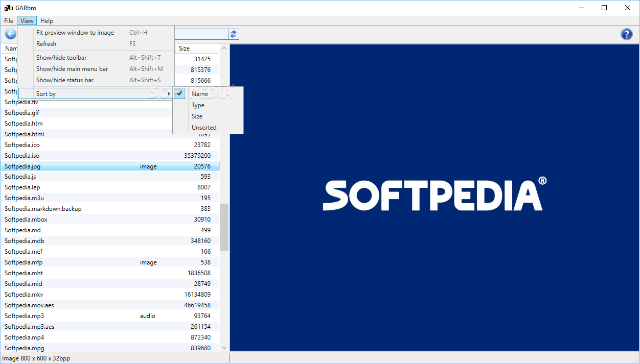The height and width of the screenshot is (364, 640).
Task: Click the scrollbar down arrow
Action: (x=224, y=347)
